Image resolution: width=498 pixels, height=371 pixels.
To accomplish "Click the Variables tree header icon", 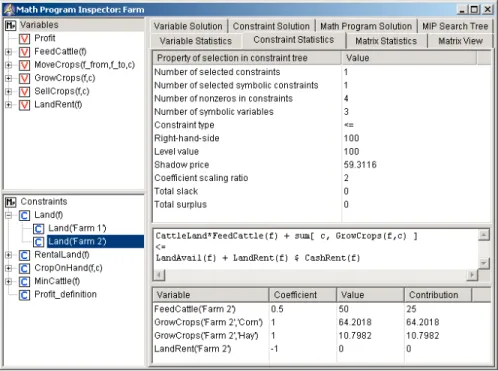I will [11, 25].
